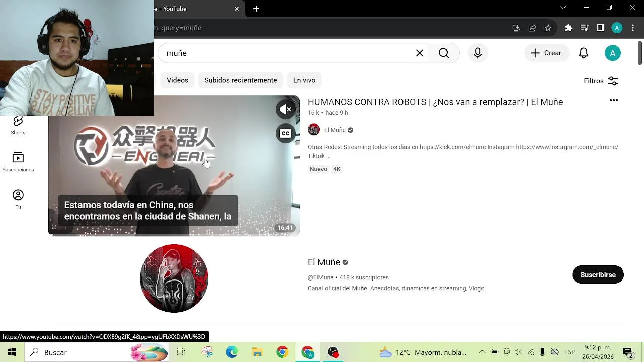Click the taskbar Buscar search box
This screenshot has width=644, height=362.
click(97, 352)
